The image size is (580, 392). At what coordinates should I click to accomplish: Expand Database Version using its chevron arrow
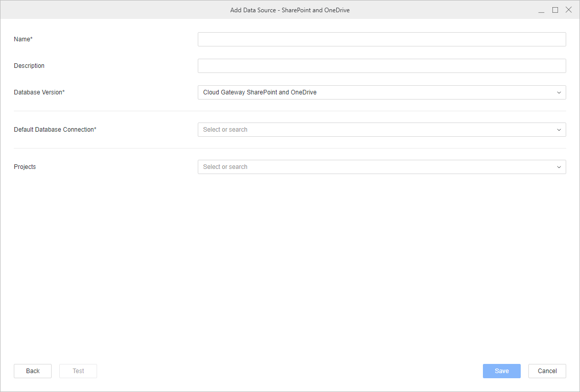[559, 92]
